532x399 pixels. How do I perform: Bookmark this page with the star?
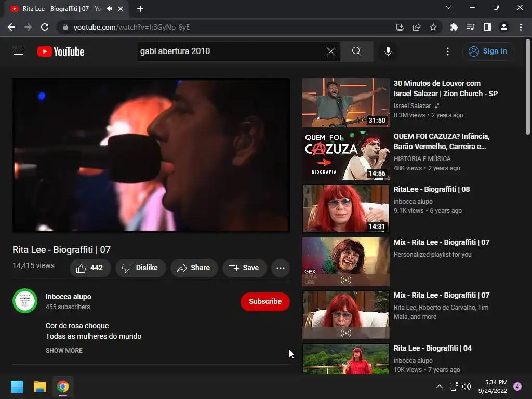pos(433,27)
